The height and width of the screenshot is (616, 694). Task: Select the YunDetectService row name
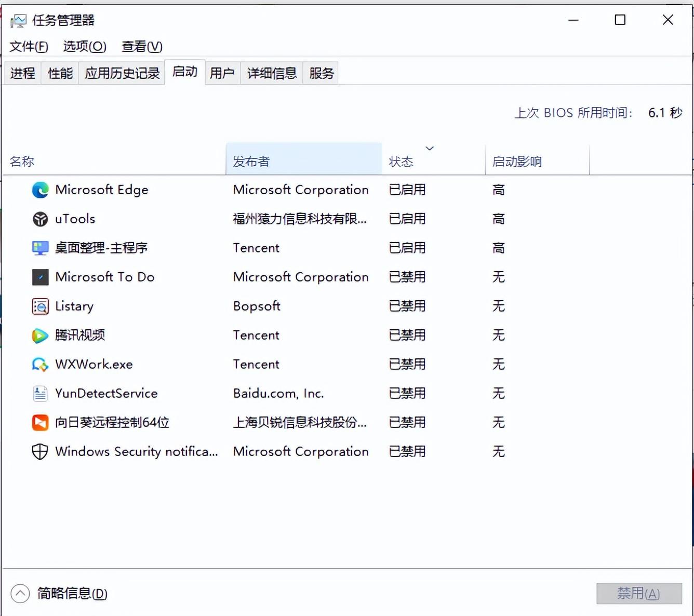tap(106, 394)
